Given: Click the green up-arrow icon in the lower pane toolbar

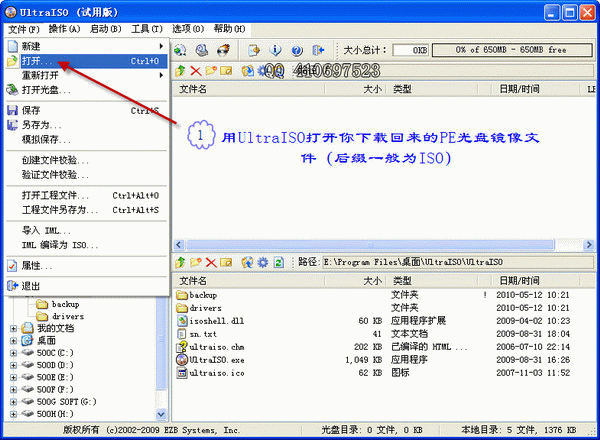Looking at the screenshot, I should point(181,261).
